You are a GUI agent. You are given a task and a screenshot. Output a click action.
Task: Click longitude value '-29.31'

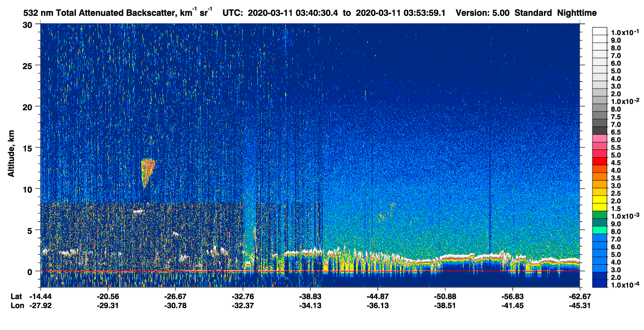[x=108, y=305]
